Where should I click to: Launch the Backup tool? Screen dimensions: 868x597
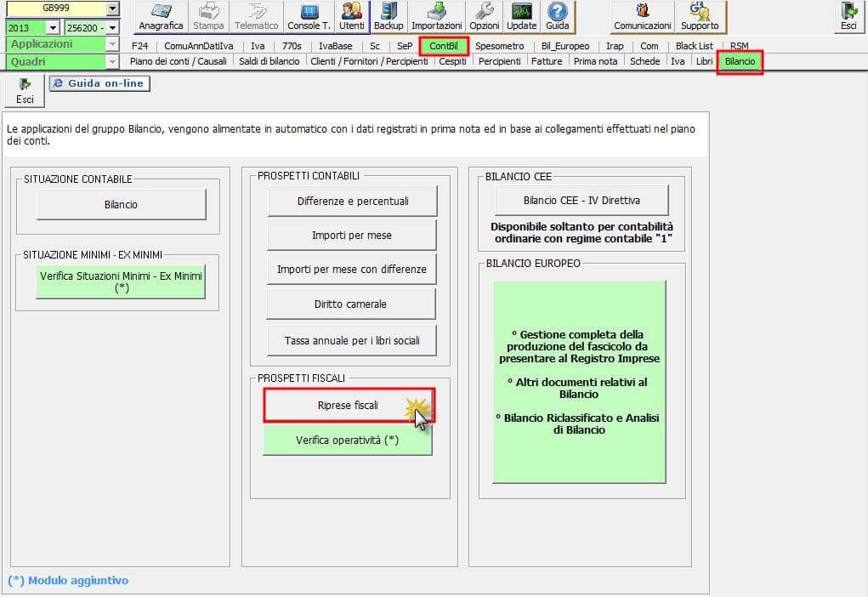click(x=389, y=16)
